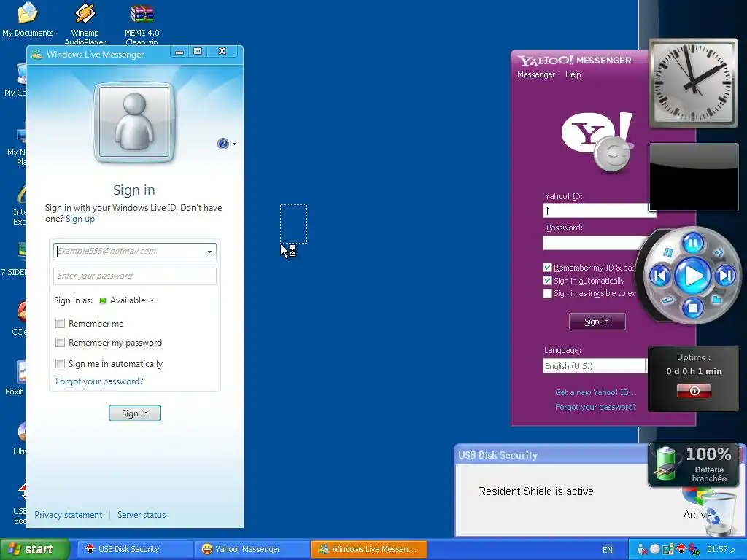
Task: Click the Windows logo icon on media gadget
Action: 668,252
